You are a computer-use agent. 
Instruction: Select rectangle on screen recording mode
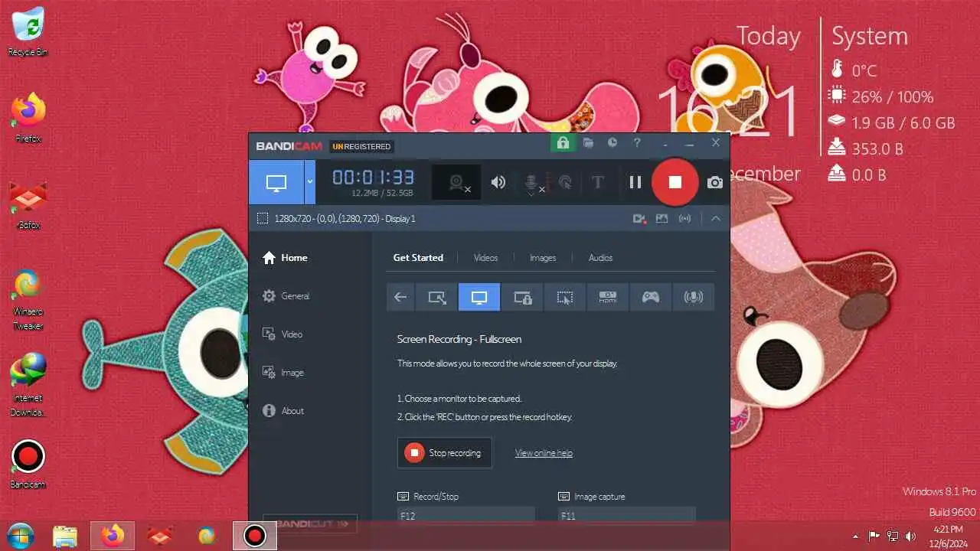coord(436,297)
